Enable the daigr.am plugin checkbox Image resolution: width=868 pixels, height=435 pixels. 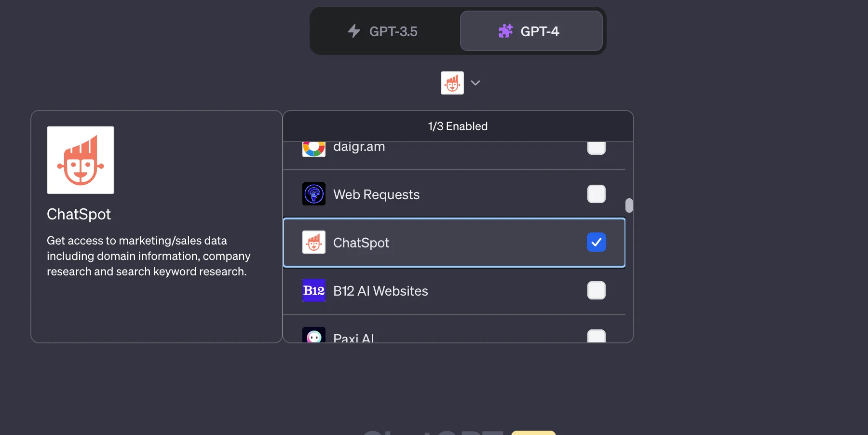597,148
